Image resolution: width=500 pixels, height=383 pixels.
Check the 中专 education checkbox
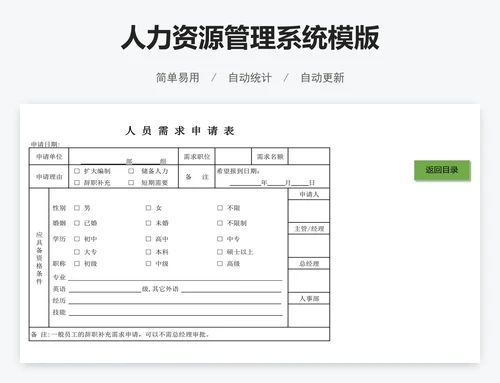pos(220,239)
